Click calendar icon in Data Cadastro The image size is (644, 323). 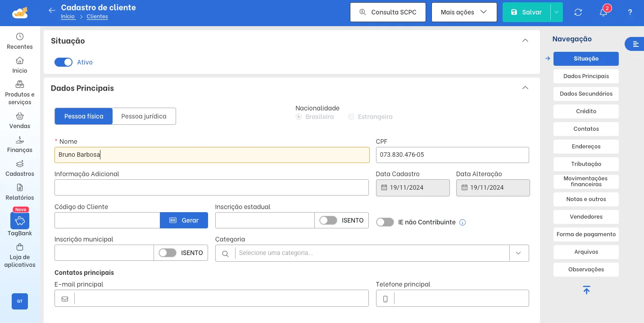tap(384, 187)
